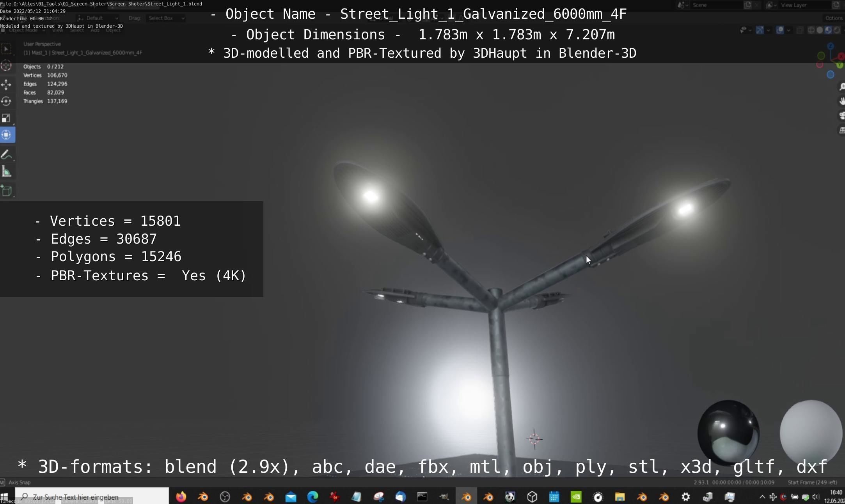Switch to solid shading

pyautogui.click(x=820, y=30)
